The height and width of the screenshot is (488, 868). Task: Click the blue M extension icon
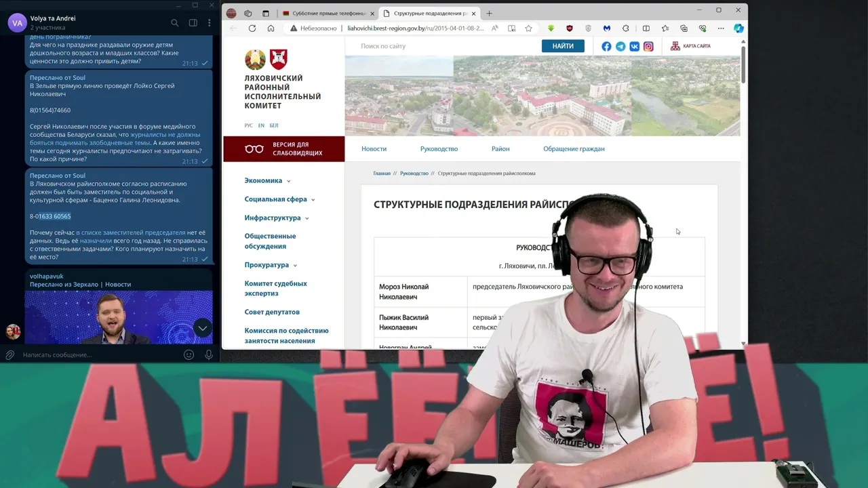click(607, 28)
